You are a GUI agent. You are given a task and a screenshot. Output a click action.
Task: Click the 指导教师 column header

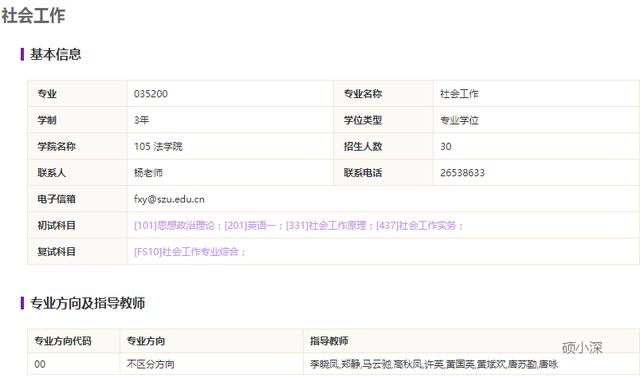coord(329,341)
